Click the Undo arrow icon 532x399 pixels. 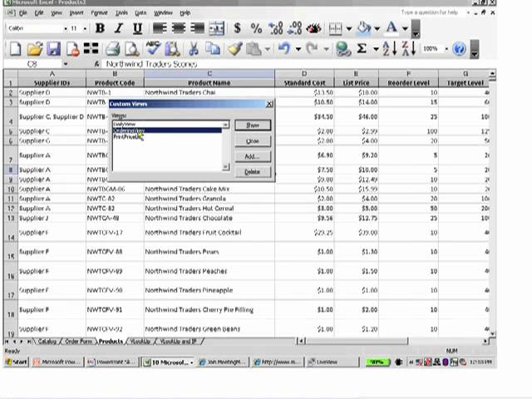coord(284,48)
